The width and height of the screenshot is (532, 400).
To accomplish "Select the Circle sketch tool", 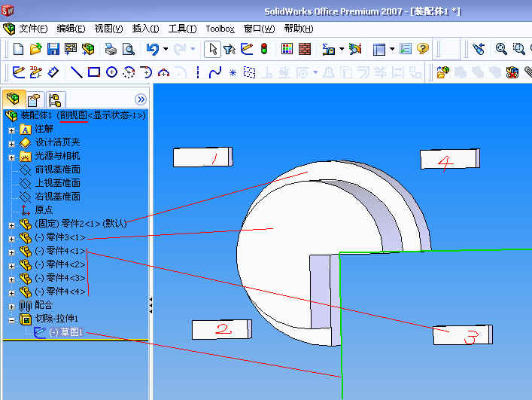I will coord(111,72).
